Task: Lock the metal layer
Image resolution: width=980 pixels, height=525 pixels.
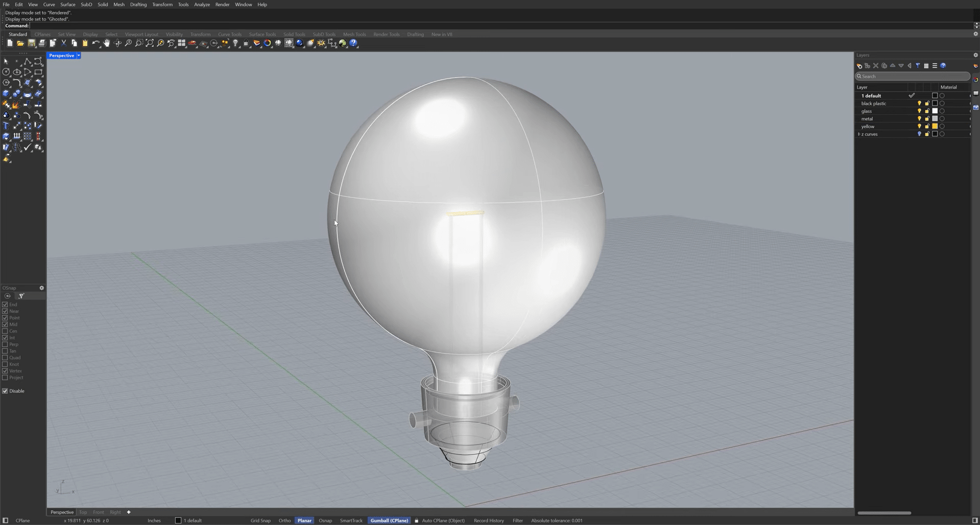Action: [x=927, y=119]
